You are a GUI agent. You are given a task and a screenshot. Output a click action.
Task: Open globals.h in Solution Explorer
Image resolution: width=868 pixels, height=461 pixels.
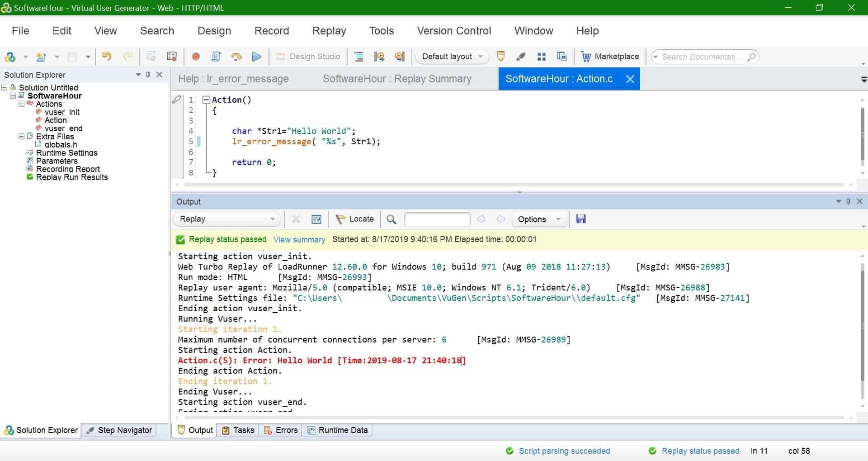(x=61, y=145)
